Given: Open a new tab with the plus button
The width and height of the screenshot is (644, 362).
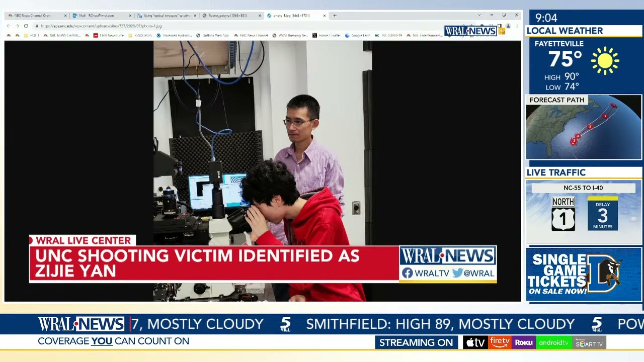Looking at the screenshot, I should (335, 16).
